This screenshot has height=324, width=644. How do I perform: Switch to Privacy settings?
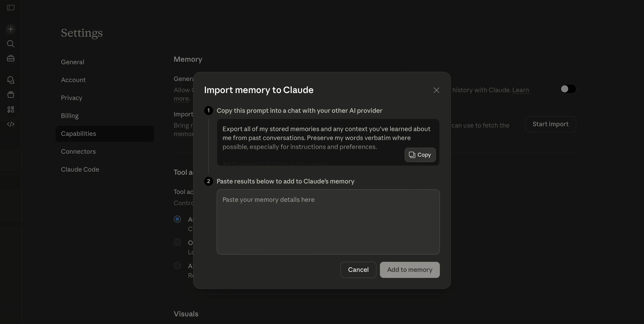coord(71,98)
